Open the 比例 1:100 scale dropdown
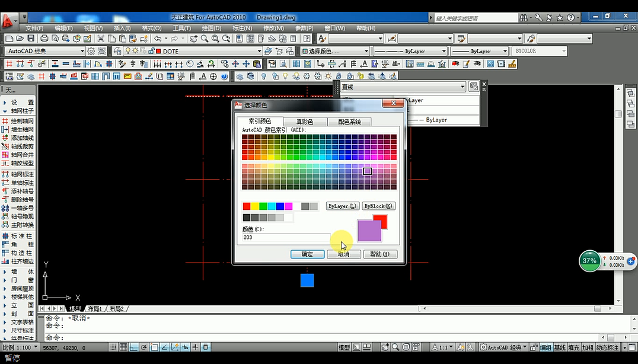 [37, 347]
